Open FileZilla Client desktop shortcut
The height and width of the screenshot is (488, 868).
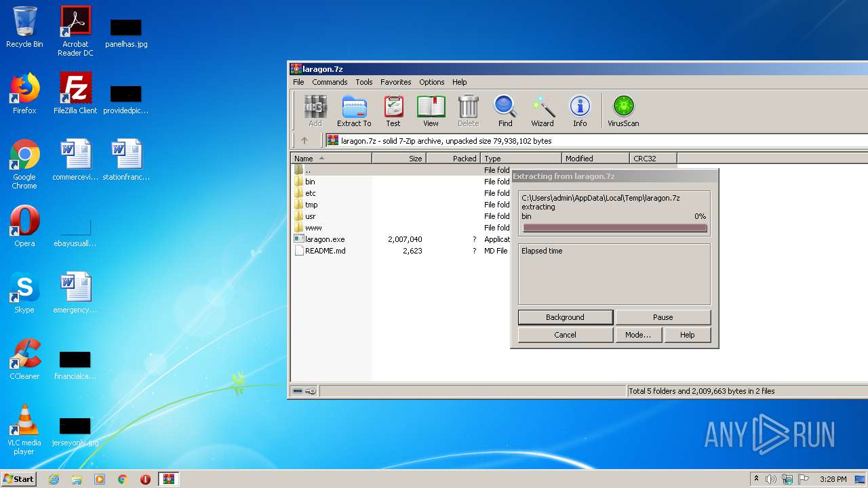(x=75, y=94)
